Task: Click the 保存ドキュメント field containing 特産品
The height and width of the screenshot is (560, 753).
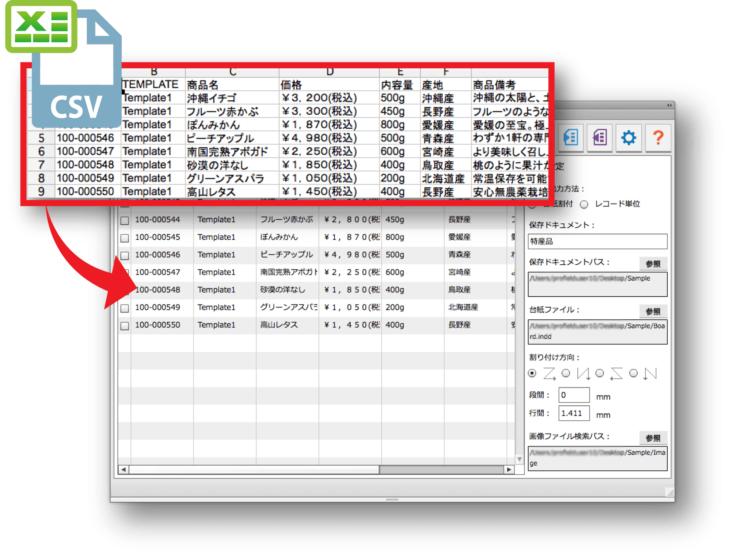Action: [598, 241]
